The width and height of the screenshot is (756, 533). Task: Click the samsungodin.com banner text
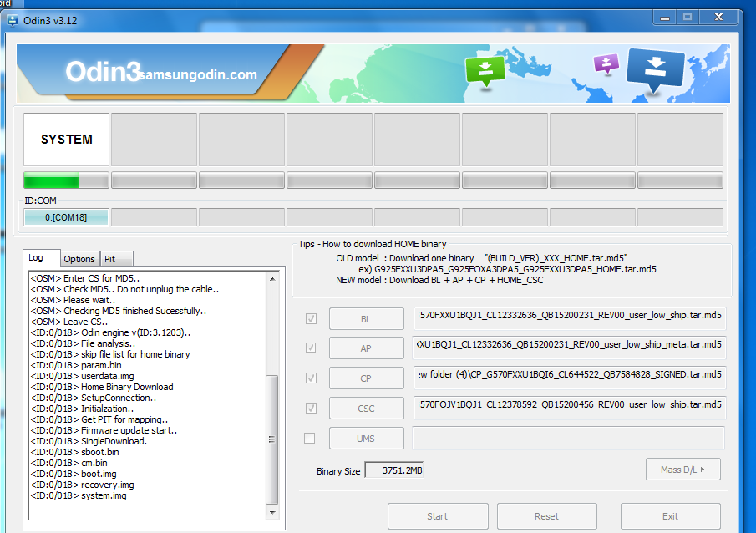point(198,74)
